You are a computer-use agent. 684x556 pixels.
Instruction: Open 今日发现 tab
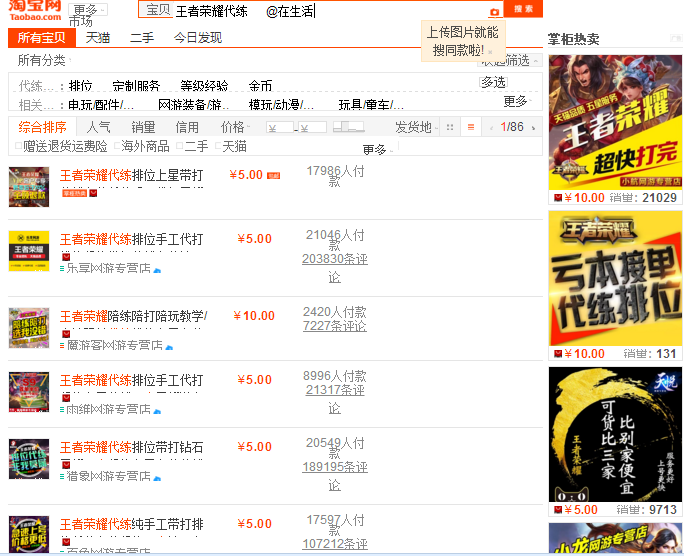[x=198, y=38]
